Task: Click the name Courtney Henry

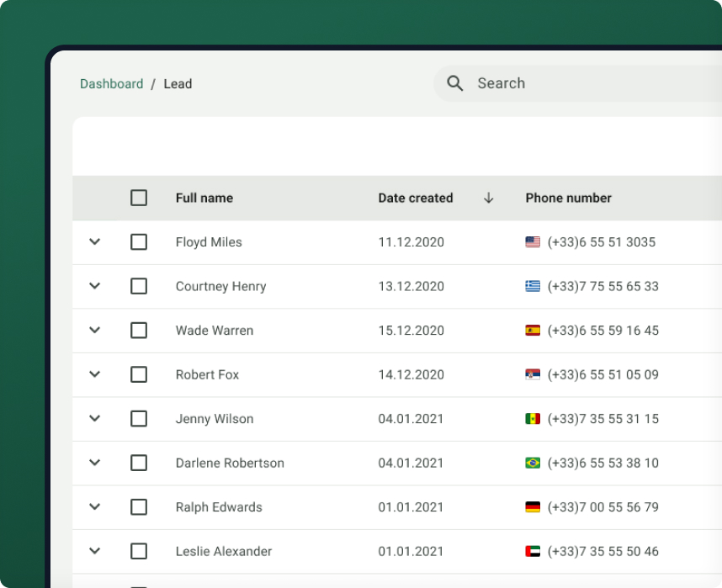Action: tap(221, 286)
